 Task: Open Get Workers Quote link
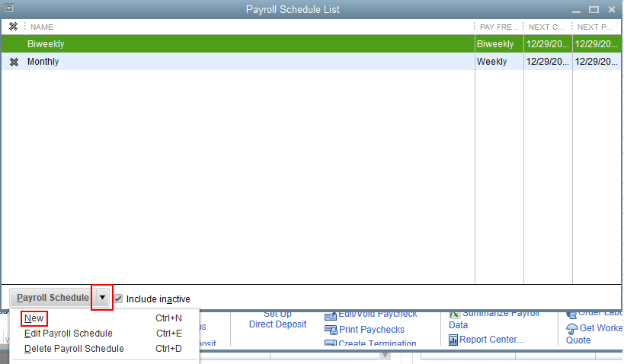595,334
